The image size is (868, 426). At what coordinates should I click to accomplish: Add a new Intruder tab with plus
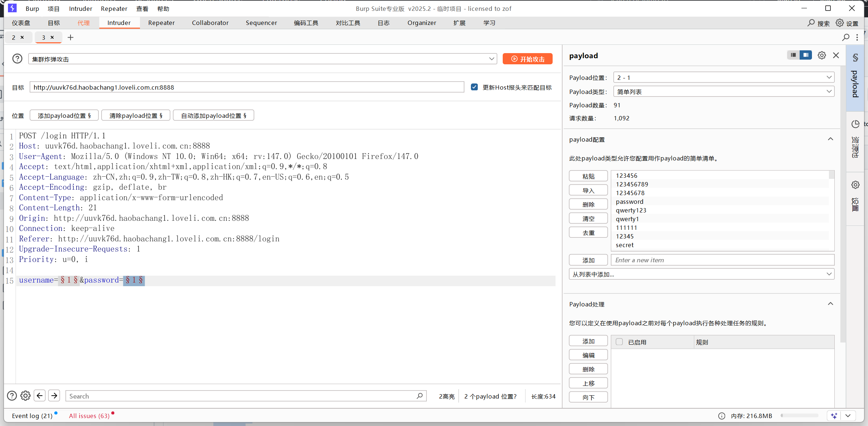[x=71, y=37]
